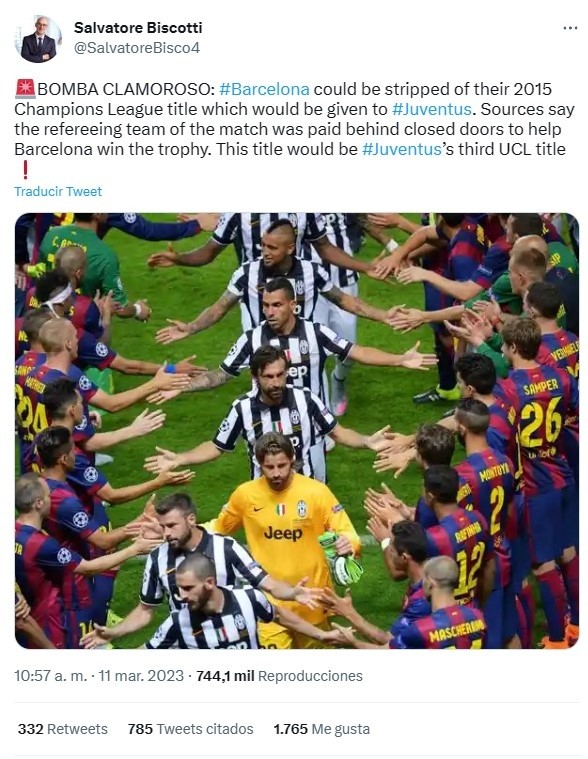Open the Salvatore Biscotti display name
This screenshot has width=588, height=759.
tap(138, 28)
